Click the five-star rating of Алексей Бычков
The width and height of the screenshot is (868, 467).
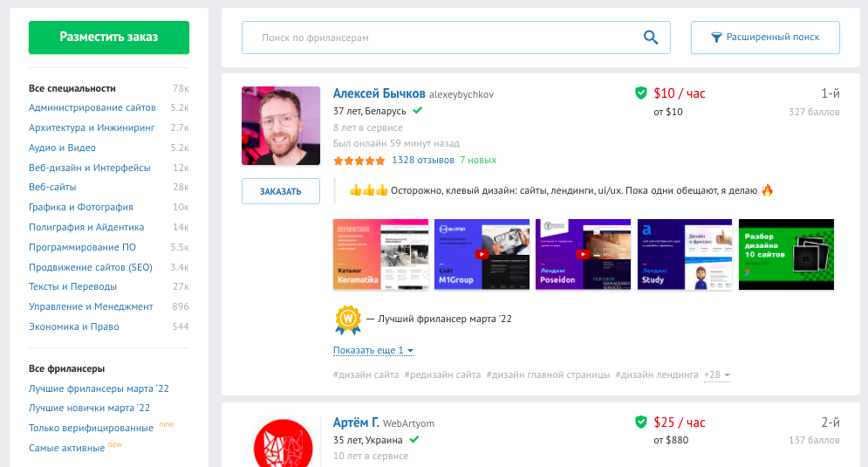(359, 161)
